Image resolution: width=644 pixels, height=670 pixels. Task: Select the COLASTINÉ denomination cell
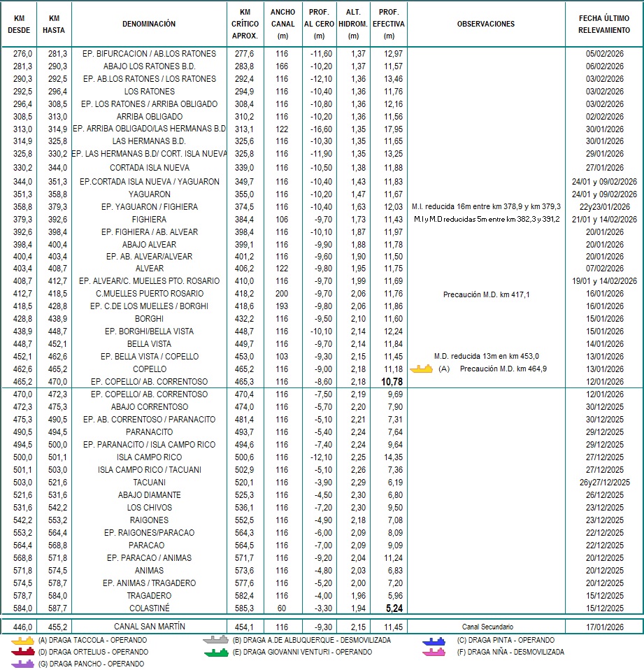tap(149, 608)
